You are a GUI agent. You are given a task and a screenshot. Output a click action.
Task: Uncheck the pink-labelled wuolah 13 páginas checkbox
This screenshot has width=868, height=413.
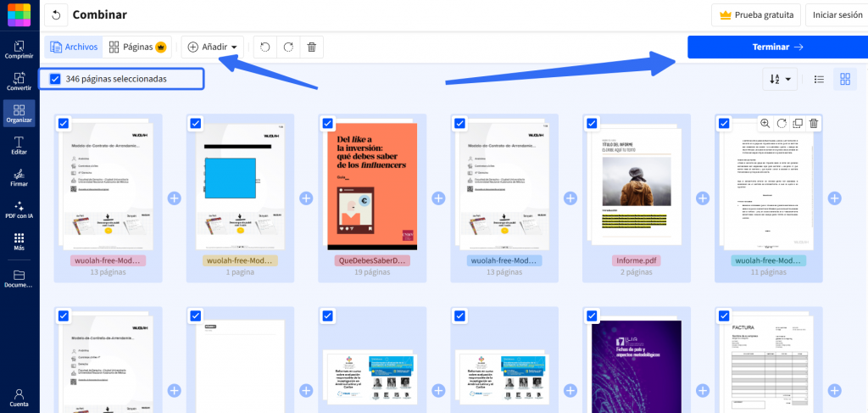click(63, 123)
